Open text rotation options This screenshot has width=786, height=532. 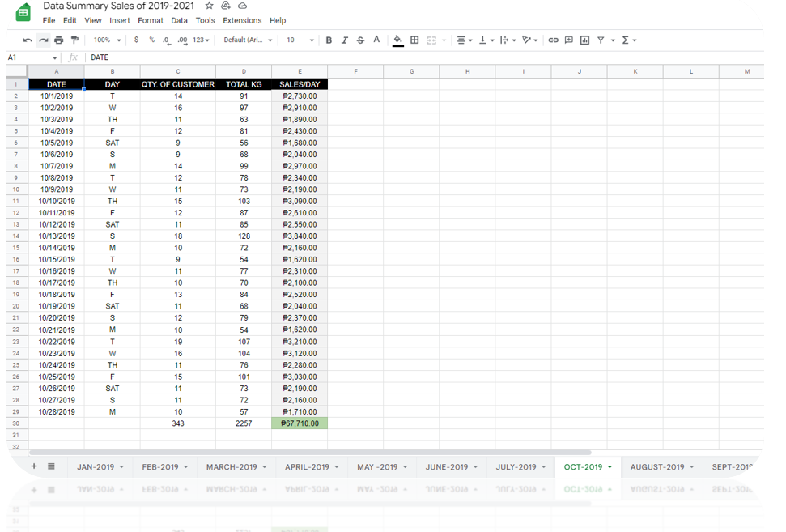click(x=530, y=40)
